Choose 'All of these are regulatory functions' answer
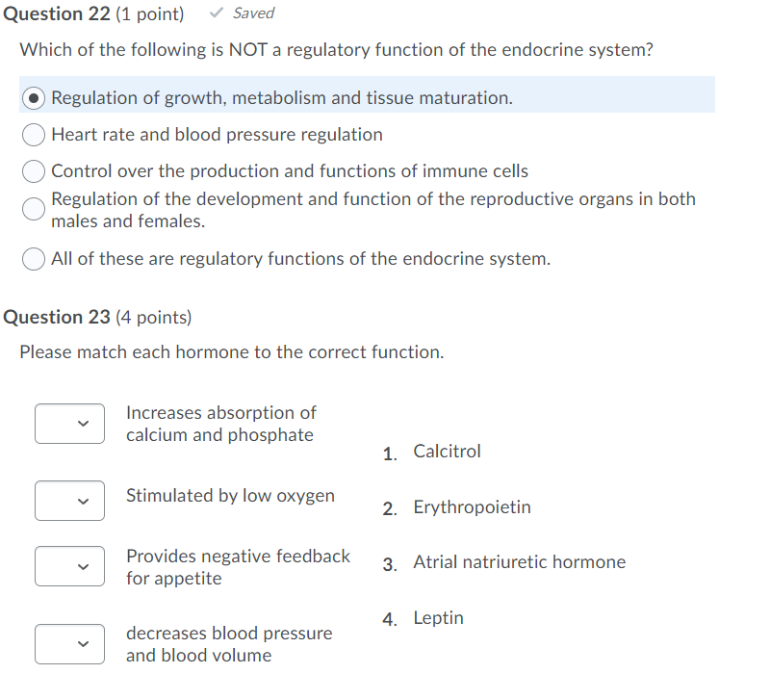Viewport: 770px width, 700px height. pos(33,258)
